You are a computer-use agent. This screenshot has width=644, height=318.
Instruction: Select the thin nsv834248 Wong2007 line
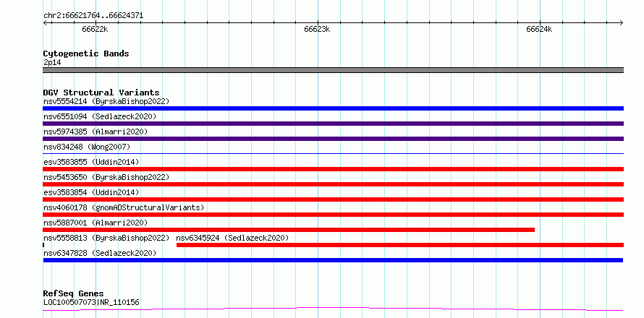click(x=333, y=153)
